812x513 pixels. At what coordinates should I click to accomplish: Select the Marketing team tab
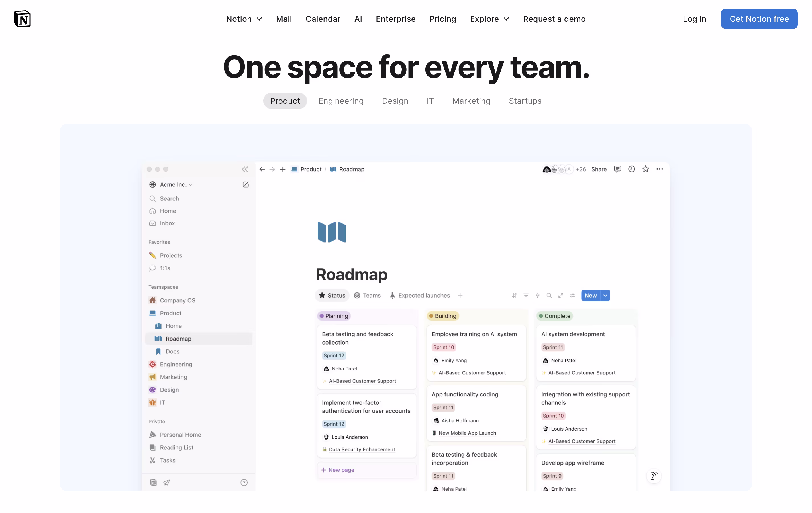[x=471, y=101]
